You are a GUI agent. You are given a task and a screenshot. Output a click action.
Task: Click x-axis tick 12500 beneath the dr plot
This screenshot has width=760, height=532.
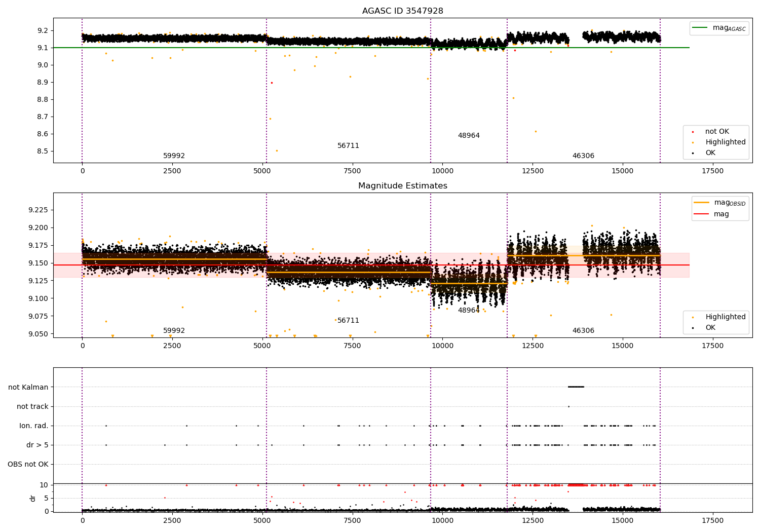[533, 521]
